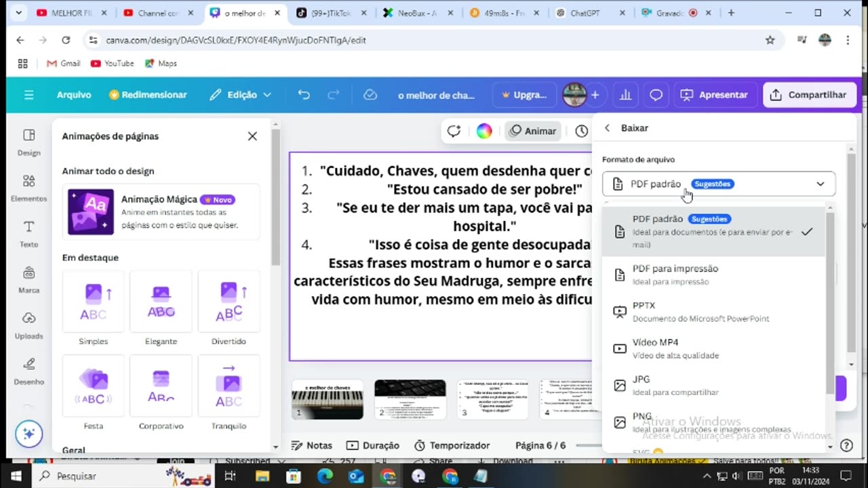Apply the Elegante animation
The height and width of the screenshot is (488, 868).
tap(161, 308)
